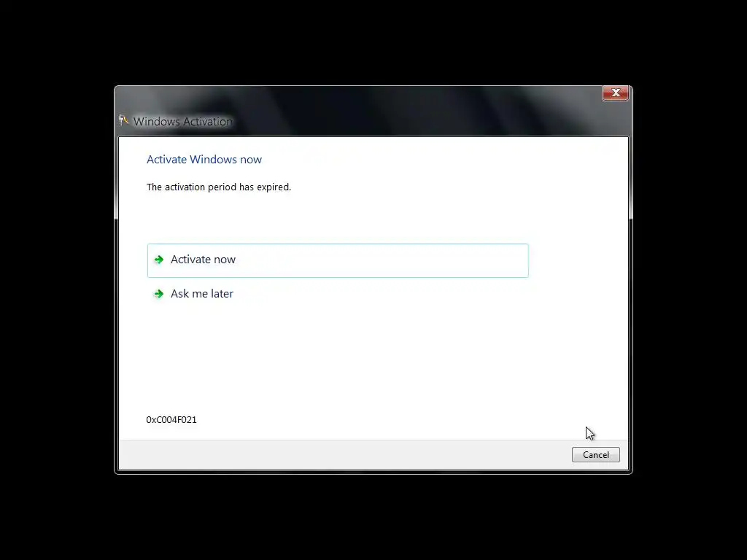Click the Activate Windows now heading

(x=204, y=160)
